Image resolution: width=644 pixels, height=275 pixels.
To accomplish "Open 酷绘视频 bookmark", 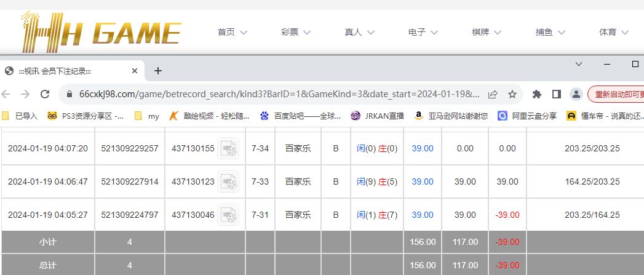I will point(210,116).
